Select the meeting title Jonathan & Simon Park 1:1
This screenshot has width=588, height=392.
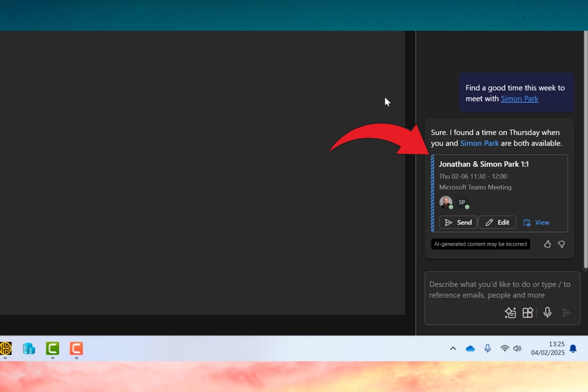[484, 164]
